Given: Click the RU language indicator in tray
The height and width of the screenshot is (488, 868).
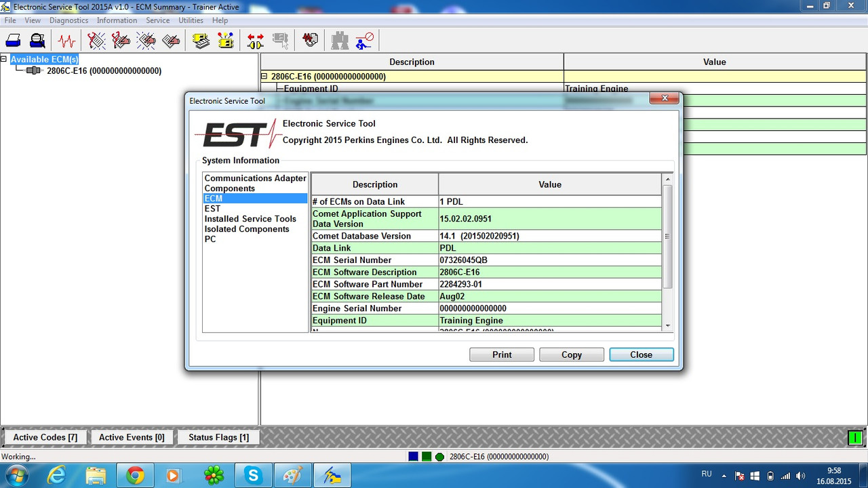Looking at the screenshot, I should click(x=707, y=474).
